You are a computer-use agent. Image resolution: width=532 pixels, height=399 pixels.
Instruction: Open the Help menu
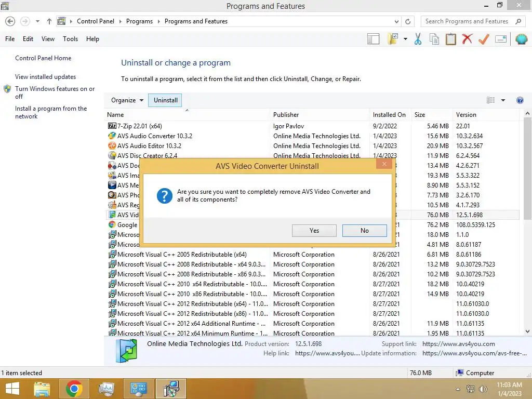[92, 38]
